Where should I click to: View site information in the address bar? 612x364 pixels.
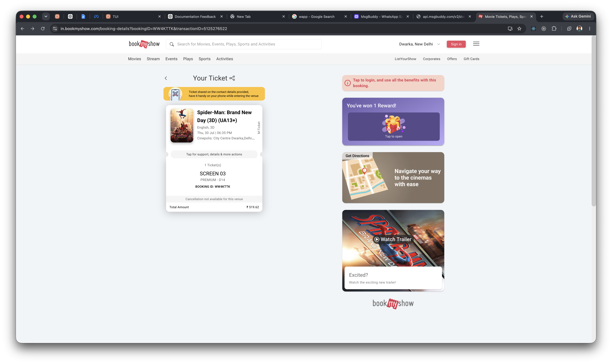point(55,29)
